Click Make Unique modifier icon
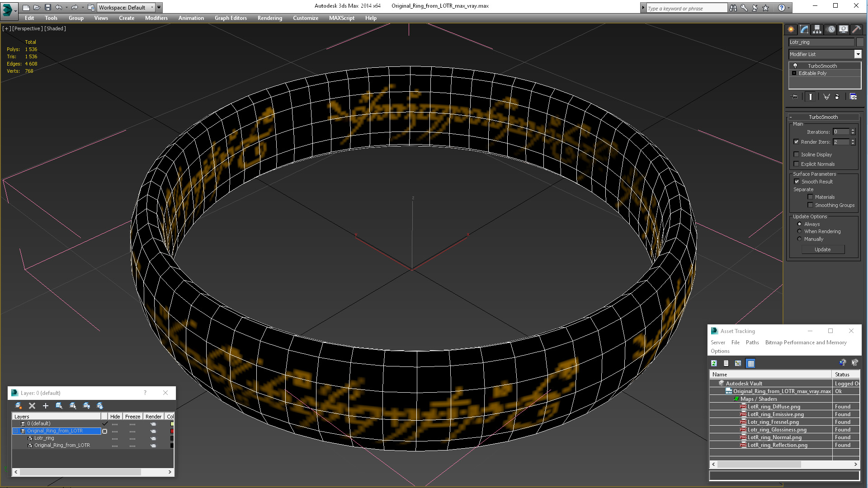This screenshot has height=488, width=868. (826, 97)
